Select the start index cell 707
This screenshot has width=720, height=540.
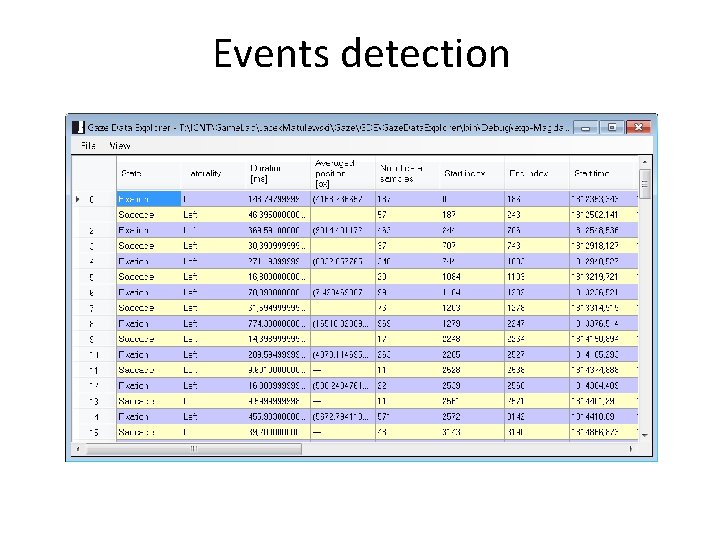pos(472,246)
